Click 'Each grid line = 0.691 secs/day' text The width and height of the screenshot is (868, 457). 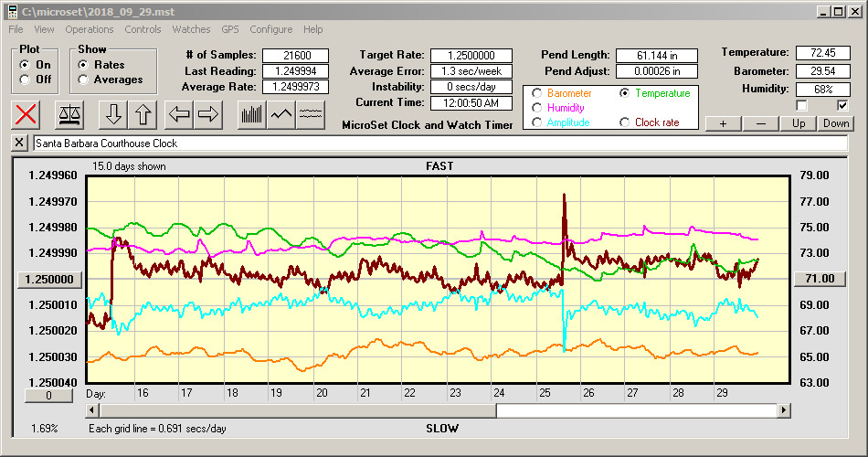[157, 429]
